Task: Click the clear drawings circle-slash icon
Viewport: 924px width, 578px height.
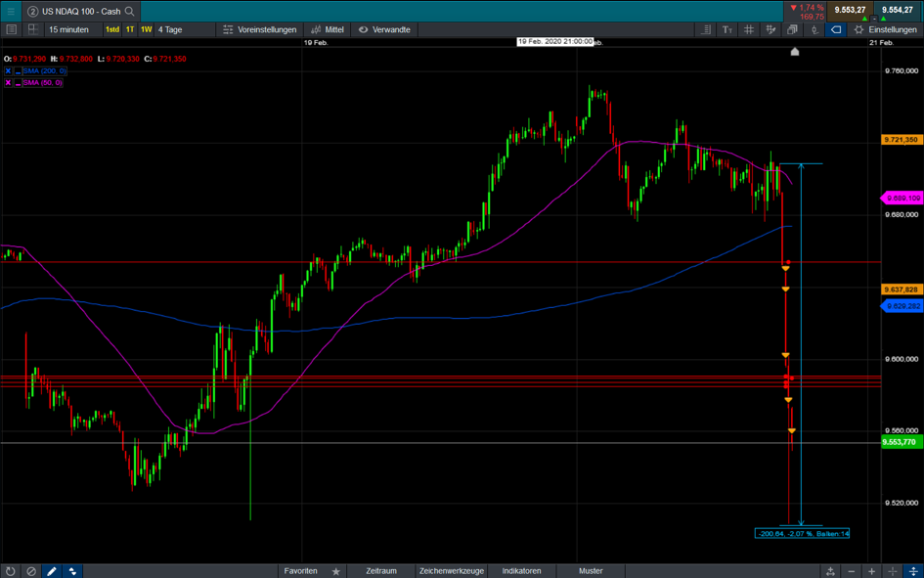Action: click(x=31, y=571)
